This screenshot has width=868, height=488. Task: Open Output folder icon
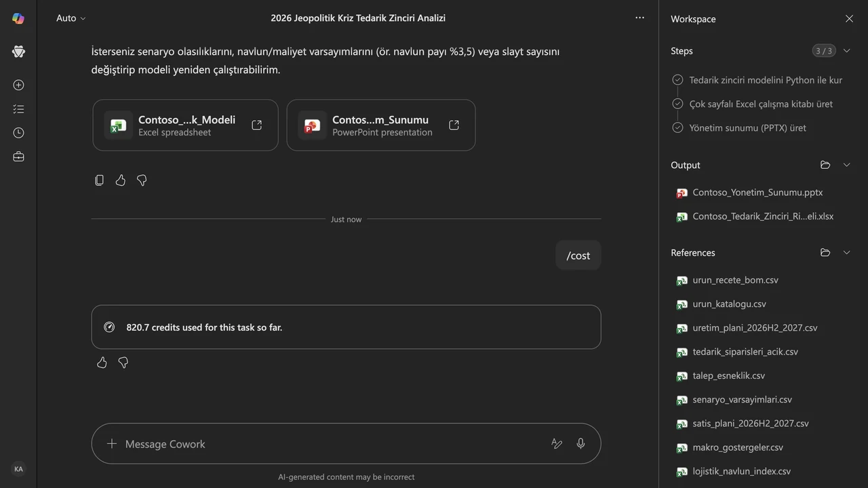[x=825, y=165]
